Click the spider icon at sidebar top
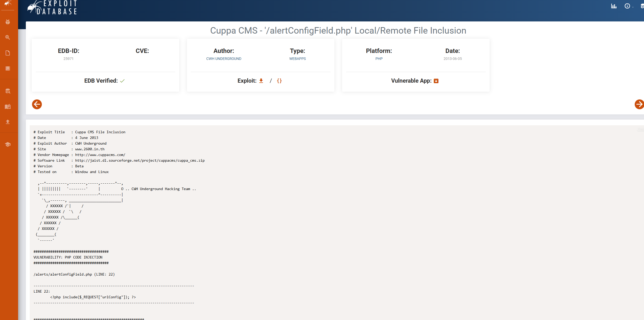644x320 pixels. click(8, 4)
